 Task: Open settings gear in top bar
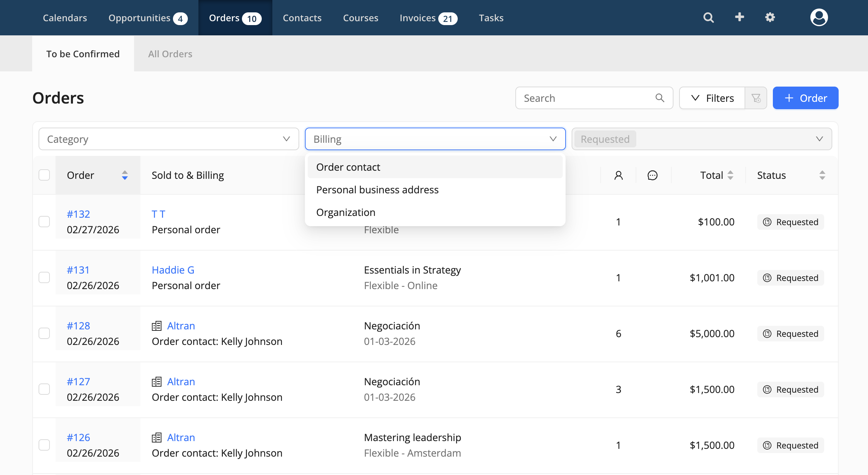click(x=770, y=17)
